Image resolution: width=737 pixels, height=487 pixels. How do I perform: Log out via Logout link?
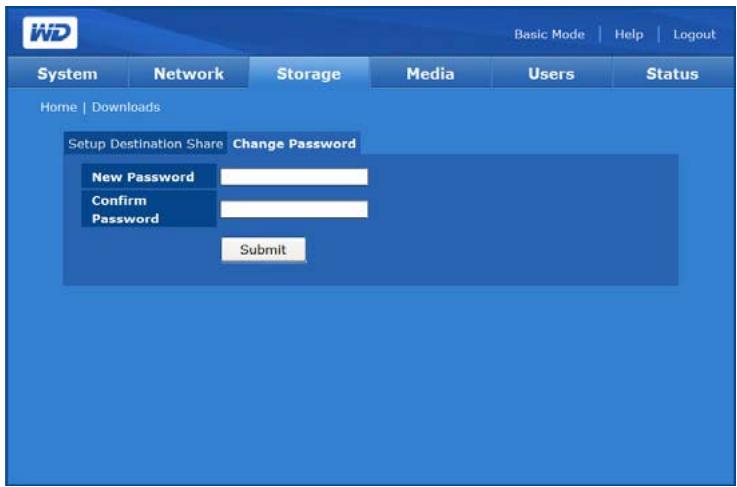point(694,34)
